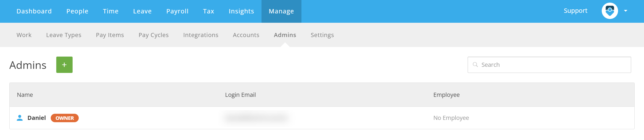Navigate to Leave
The image size is (644, 140).
(142, 11)
